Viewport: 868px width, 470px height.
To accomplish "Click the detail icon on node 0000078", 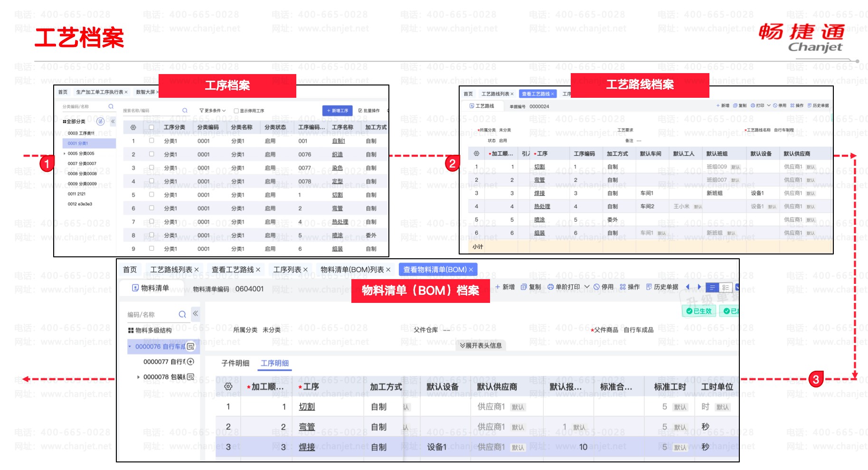I will tap(190, 376).
